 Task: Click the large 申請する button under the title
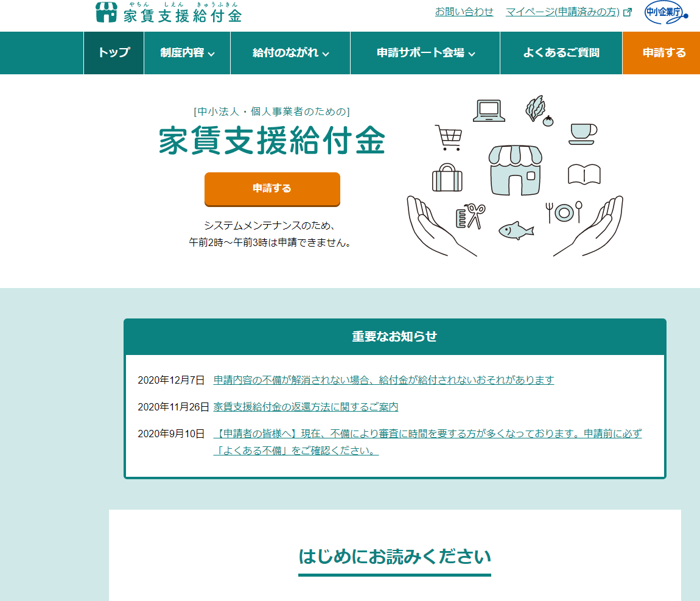(272, 189)
